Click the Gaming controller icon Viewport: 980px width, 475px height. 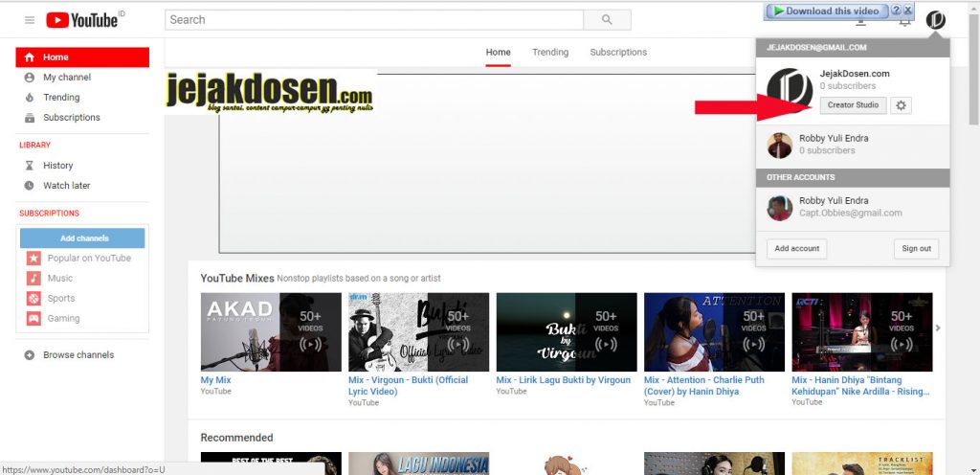[x=33, y=318]
